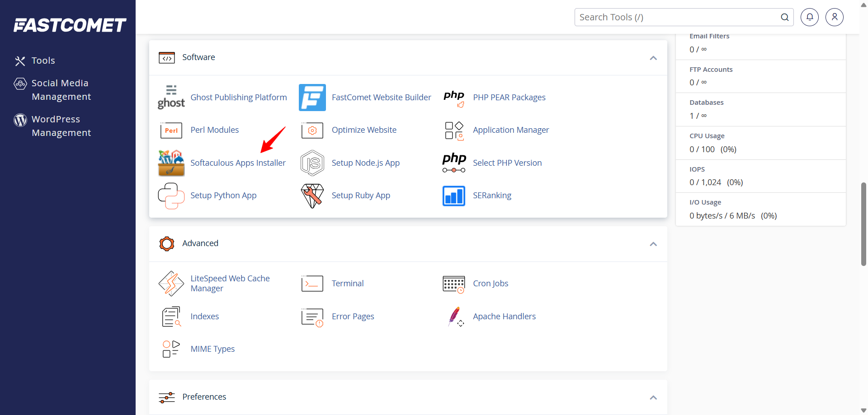The image size is (868, 415).
Task: Open the Select PHP Version icon
Action: (x=454, y=163)
